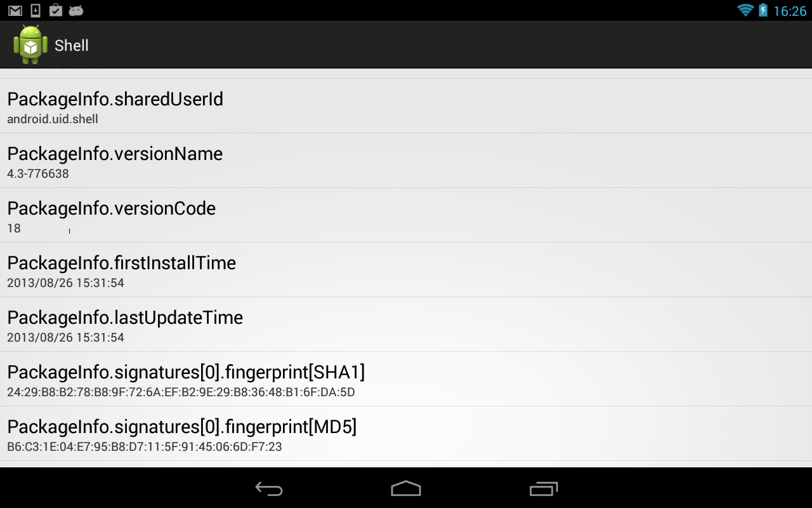Go back with the navigation arrow
This screenshot has height=508, width=812.
click(x=269, y=488)
